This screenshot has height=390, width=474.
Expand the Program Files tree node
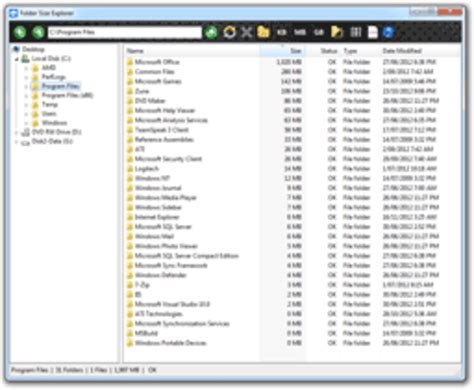point(26,87)
